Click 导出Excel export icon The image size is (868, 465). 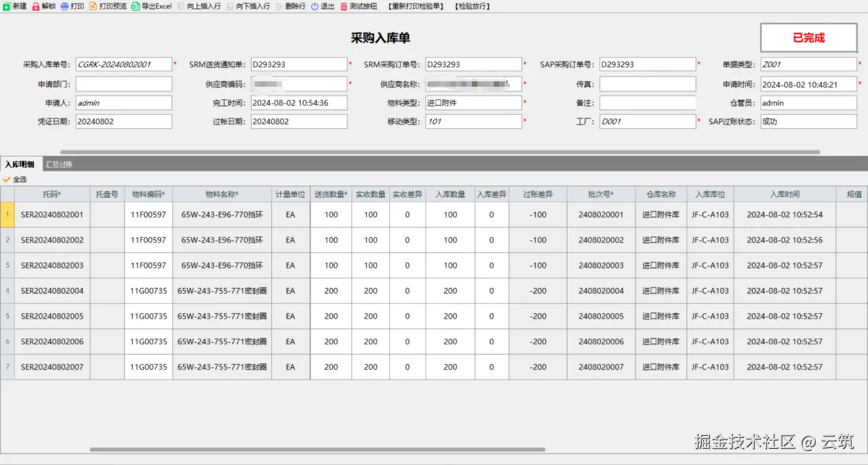pos(136,6)
